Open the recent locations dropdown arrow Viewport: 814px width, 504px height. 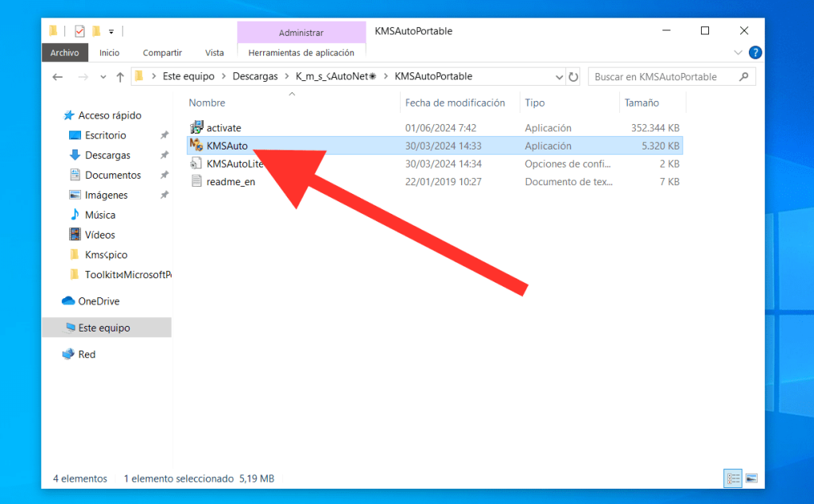tap(103, 77)
